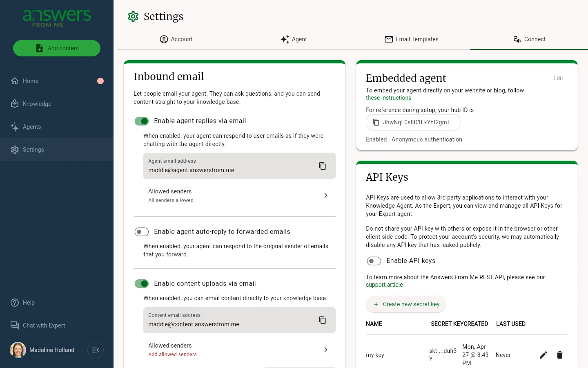The width and height of the screenshot is (588, 368).
Task: Click the Mon, Apr 27 @ 8:43 PM date
Action: [x=475, y=355]
